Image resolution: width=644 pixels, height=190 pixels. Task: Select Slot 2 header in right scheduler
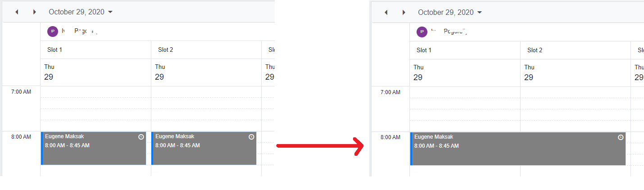[x=535, y=50]
